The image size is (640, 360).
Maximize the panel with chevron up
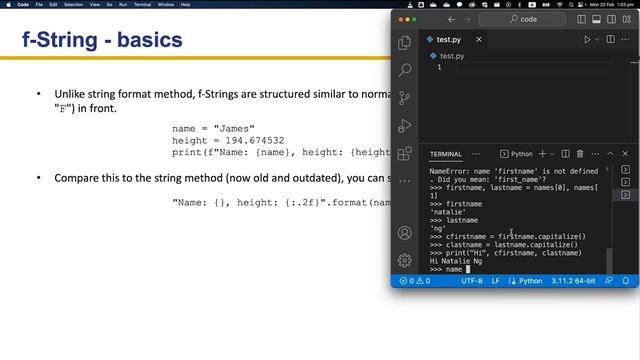point(610,154)
